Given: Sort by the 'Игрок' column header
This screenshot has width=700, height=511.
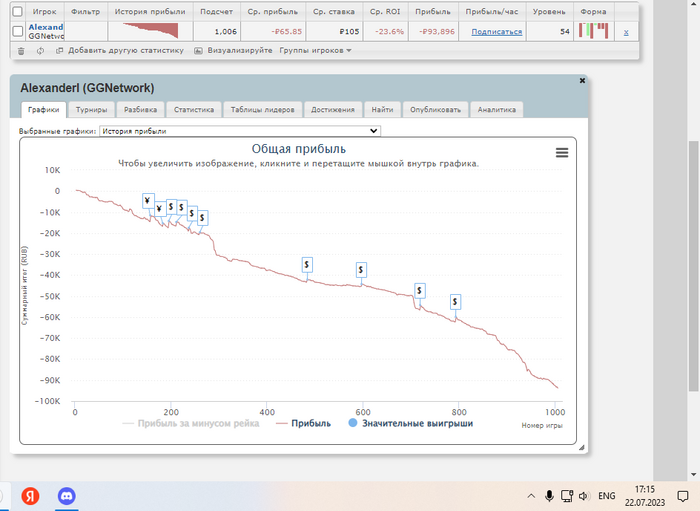Looking at the screenshot, I should point(45,12).
